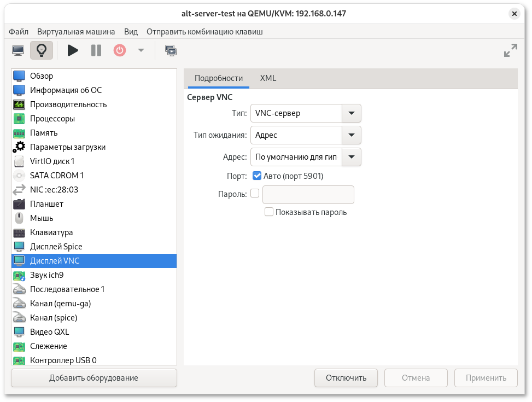Expand the shutdown options arrow

tap(141, 51)
